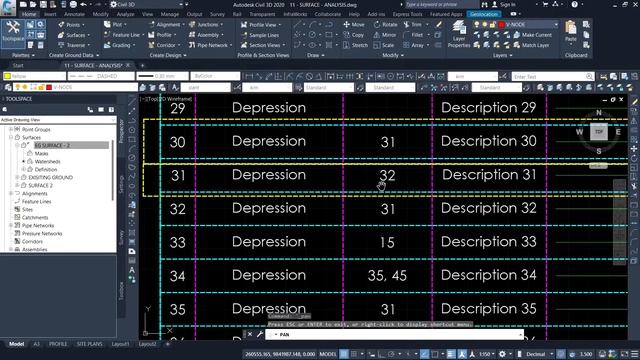Open the Alignment dropdown
The height and width of the screenshot is (360, 640).
[166, 25]
